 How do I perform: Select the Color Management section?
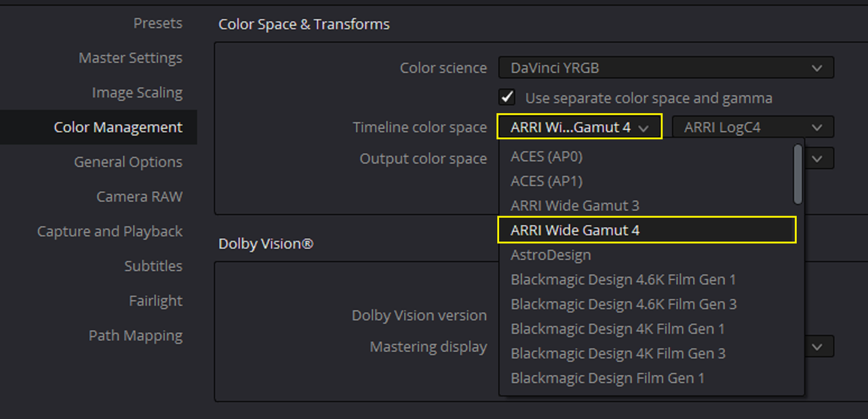98,127
